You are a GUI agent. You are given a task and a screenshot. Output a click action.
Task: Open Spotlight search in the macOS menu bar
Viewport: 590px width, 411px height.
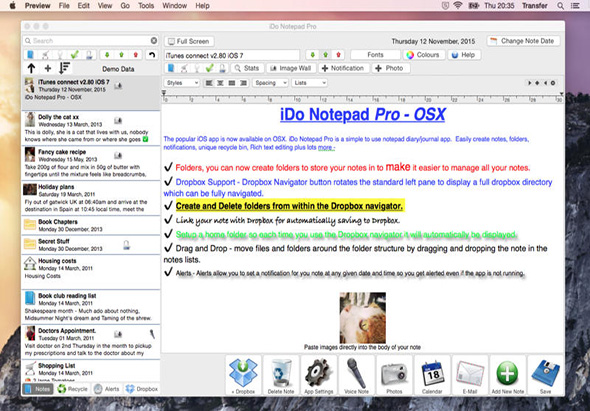click(560, 6)
